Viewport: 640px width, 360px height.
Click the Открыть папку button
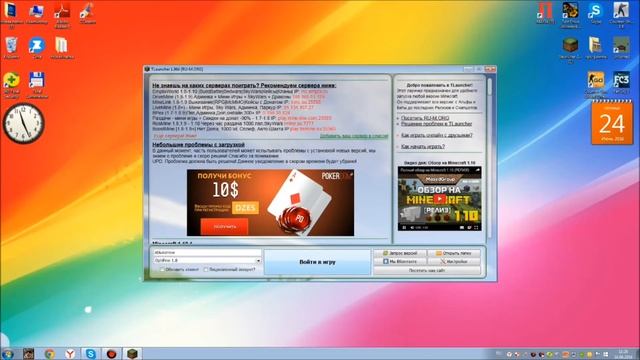click(x=453, y=253)
